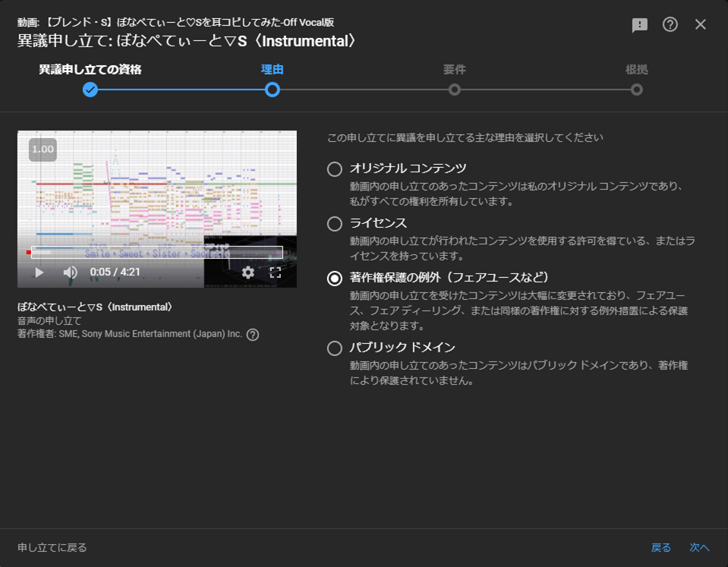Click the video preview thumbnail
728x567 pixels.
[157, 209]
